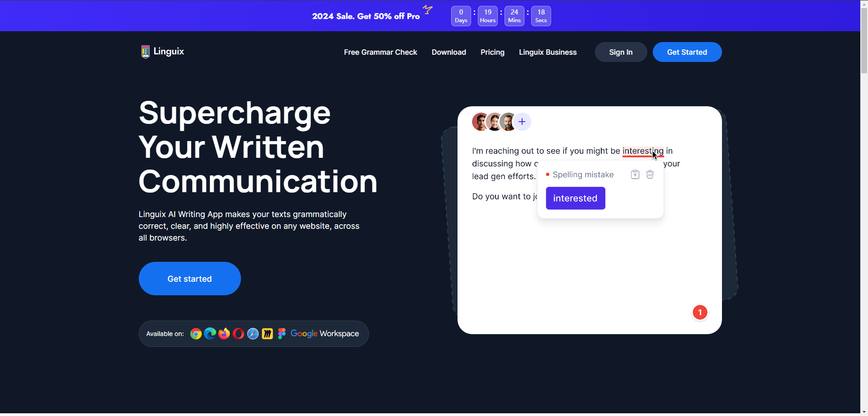Click the red issue counter badge
Screen dimensions: 868x416
700,312
